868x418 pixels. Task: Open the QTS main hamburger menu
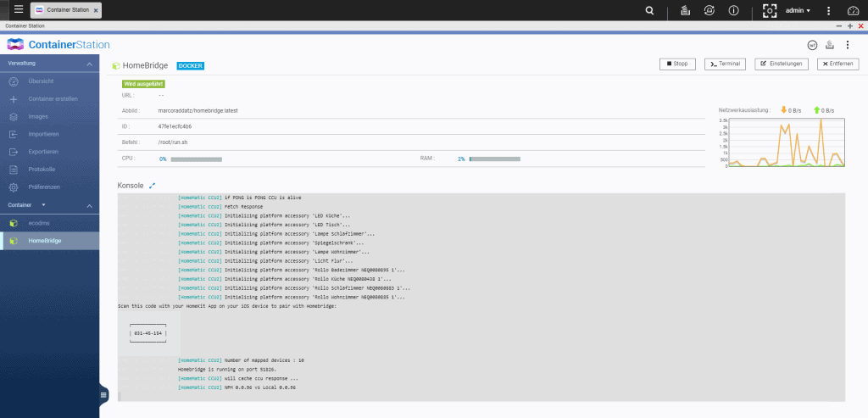(x=19, y=9)
